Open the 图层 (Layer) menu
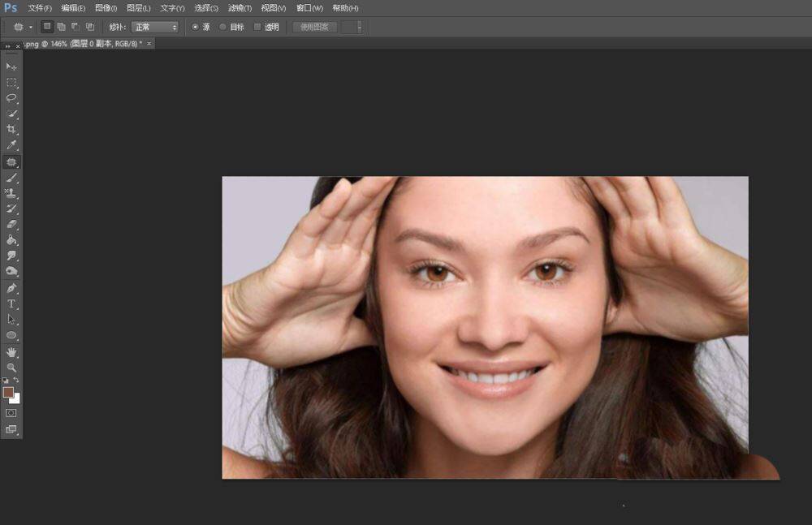812x525 pixels. coord(138,8)
